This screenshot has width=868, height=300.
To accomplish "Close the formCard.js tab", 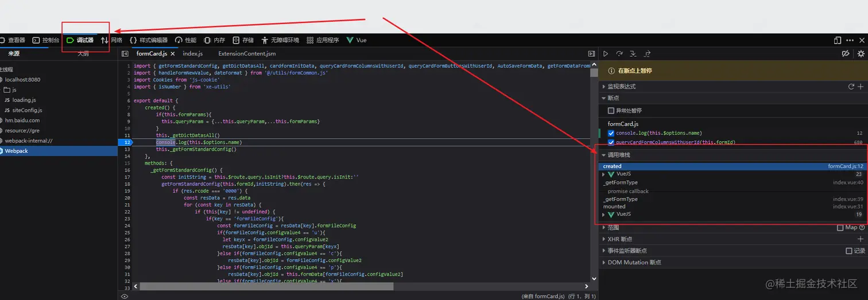I will pyautogui.click(x=172, y=53).
